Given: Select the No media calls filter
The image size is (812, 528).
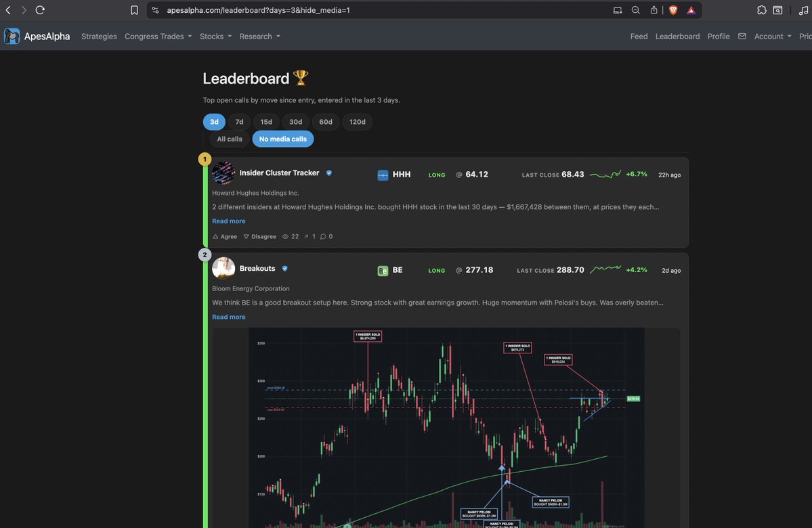Looking at the screenshot, I should [x=283, y=139].
